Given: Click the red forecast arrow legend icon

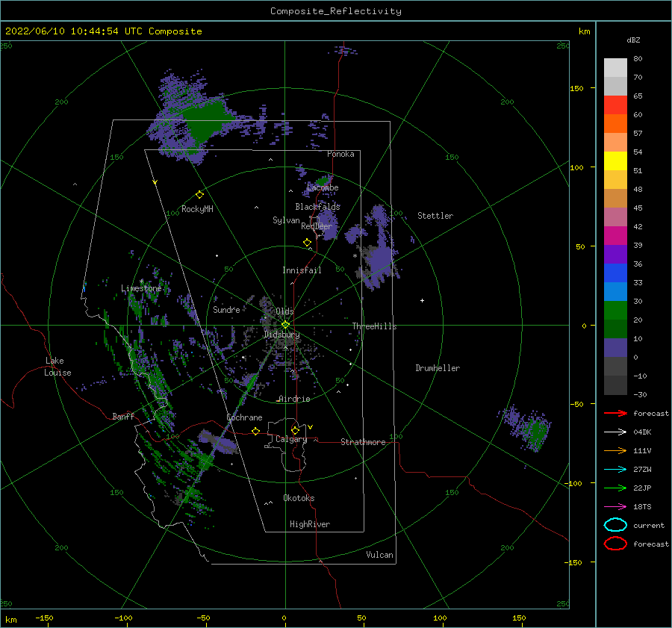Looking at the screenshot, I should (615, 413).
